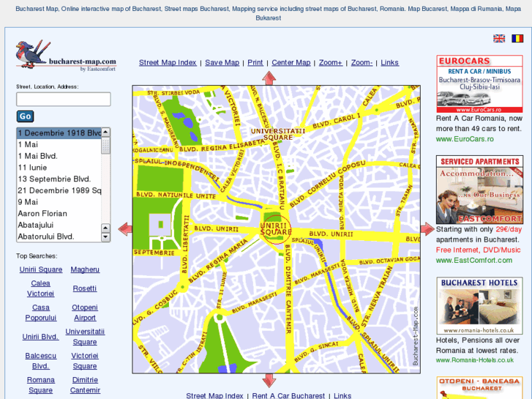
Task: Open the Casa Poporului top search link
Action: [x=41, y=313]
